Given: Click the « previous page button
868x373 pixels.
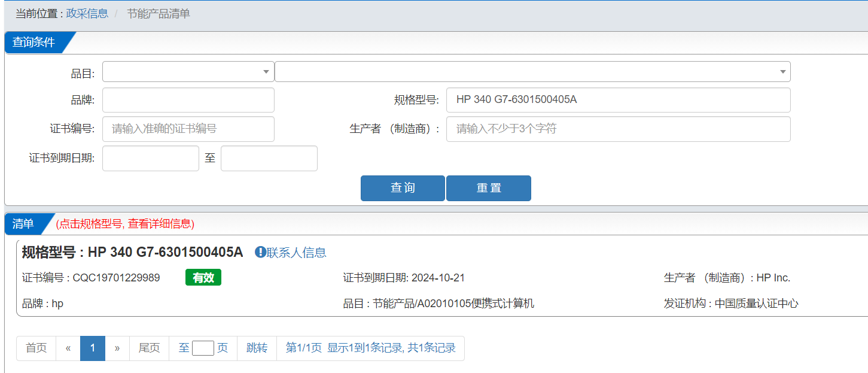Looking at the screenshot, I should (68, 348).
